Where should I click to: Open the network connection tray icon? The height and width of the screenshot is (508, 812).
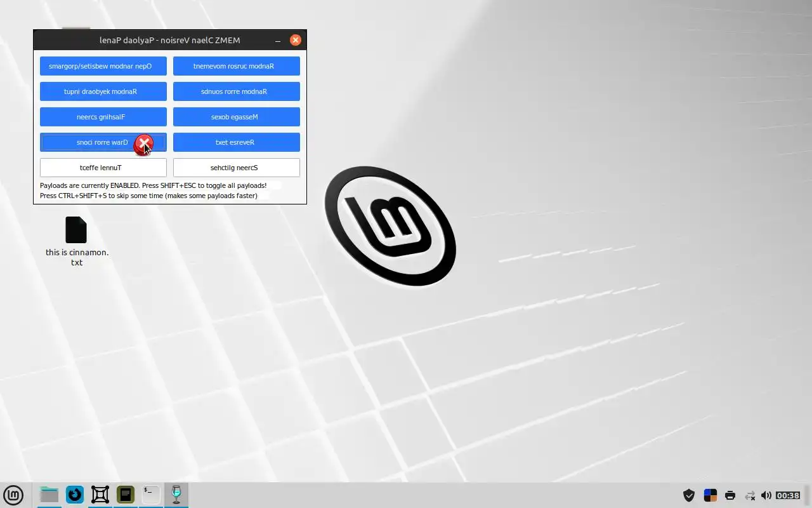(x=750, y=495)
